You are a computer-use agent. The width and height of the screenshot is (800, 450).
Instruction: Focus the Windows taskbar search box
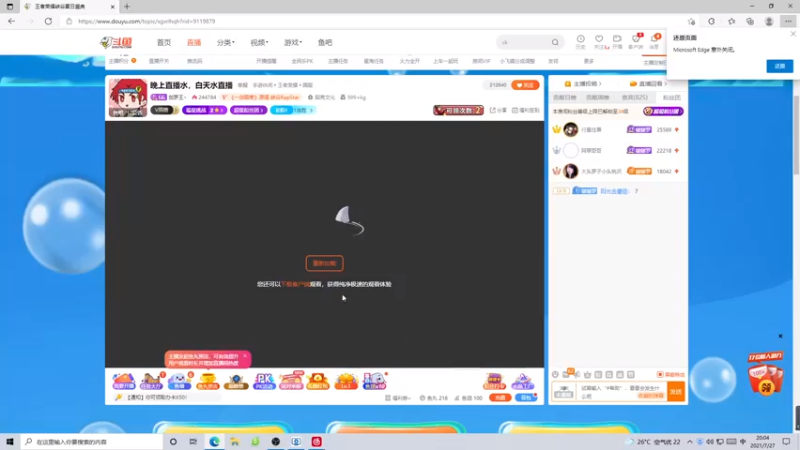92,442
